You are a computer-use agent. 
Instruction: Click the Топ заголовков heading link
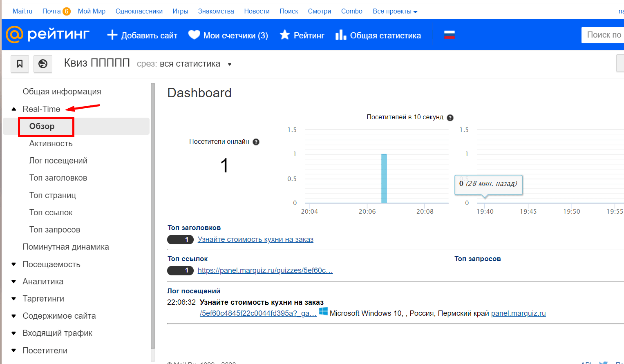pos(194,228)
